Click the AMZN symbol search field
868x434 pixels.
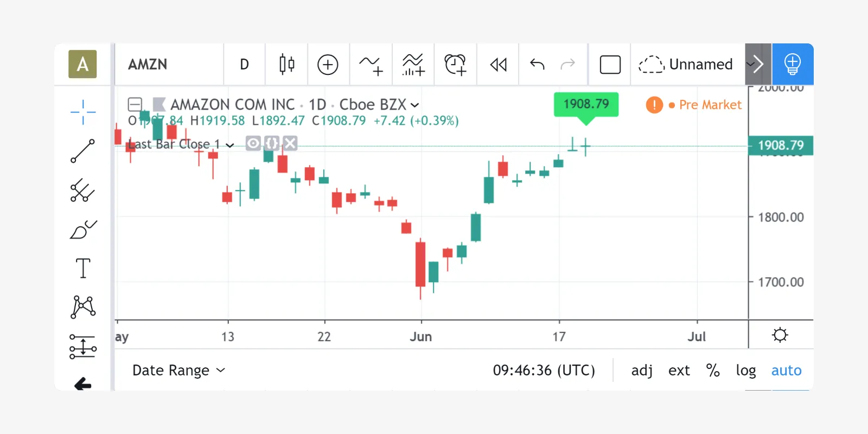click(168, 65)
